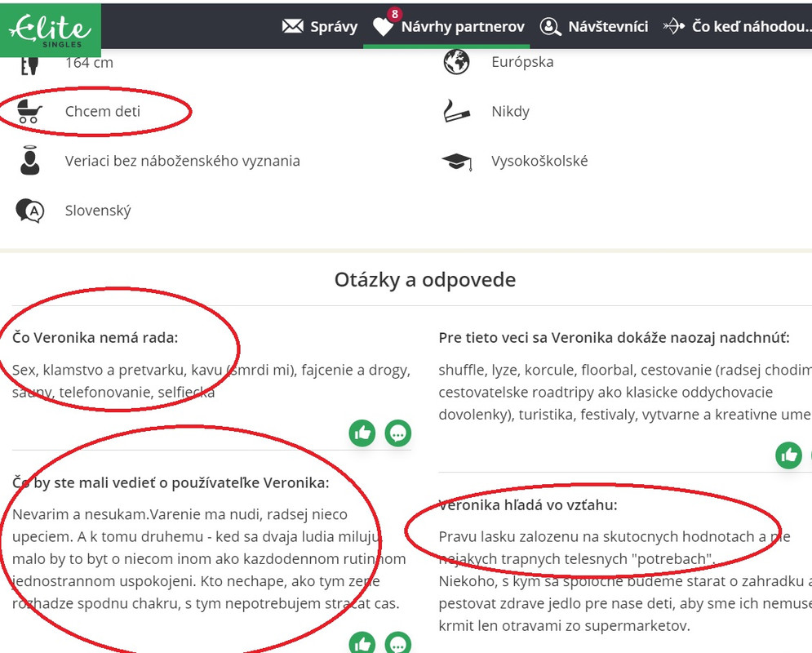Click the Návštevníci magnifier person icon
The width and height of the screenshot is (812, 653).
coord(551,26)
